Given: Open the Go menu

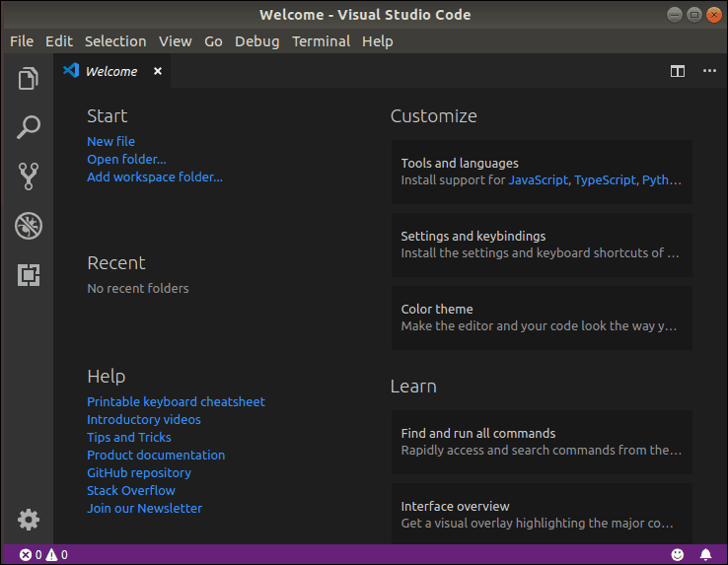Looking at the screenshot, I should coord(214,41).
